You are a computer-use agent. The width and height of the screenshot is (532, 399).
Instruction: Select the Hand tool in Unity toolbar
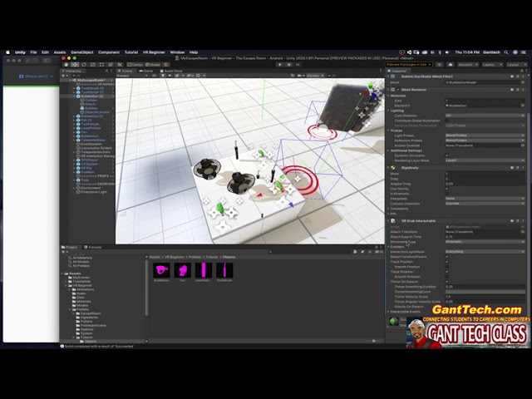point(66,65)
